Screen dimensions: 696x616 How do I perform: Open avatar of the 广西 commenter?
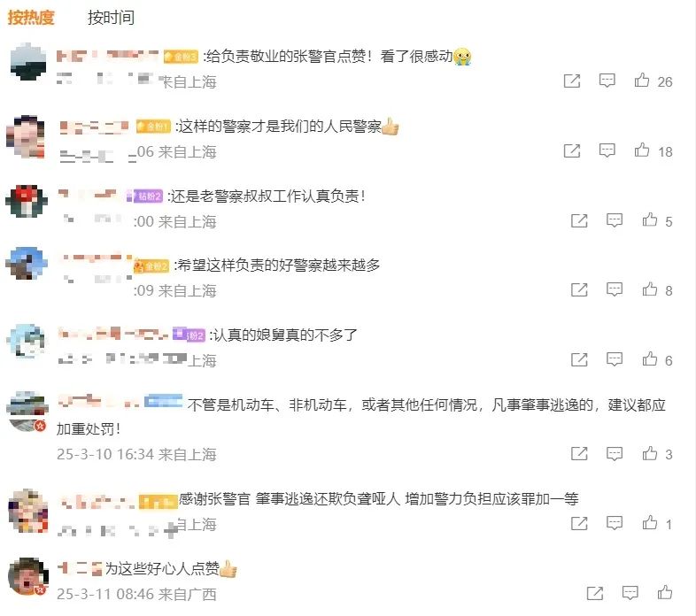pyautogui.click(x=28, y=576)
